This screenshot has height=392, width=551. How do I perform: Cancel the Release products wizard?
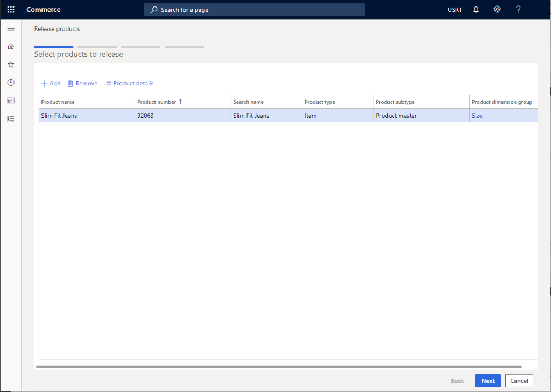(x=519, y=380)
